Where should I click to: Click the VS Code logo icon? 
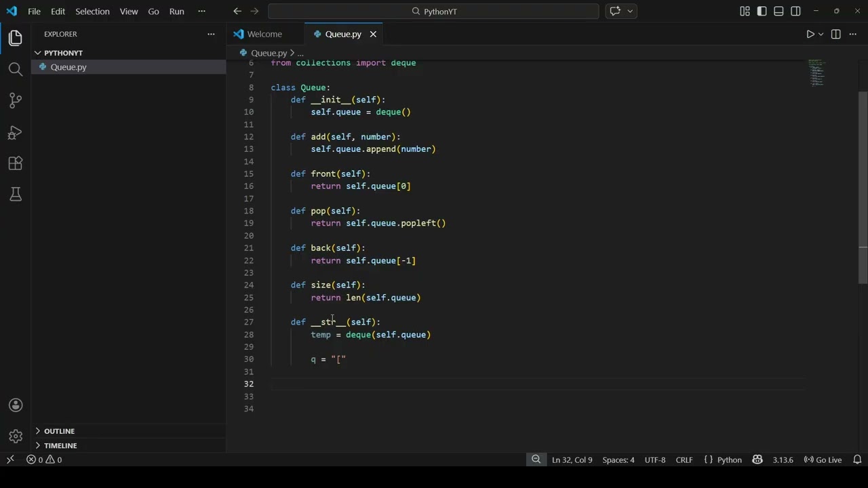pos(11,11)
